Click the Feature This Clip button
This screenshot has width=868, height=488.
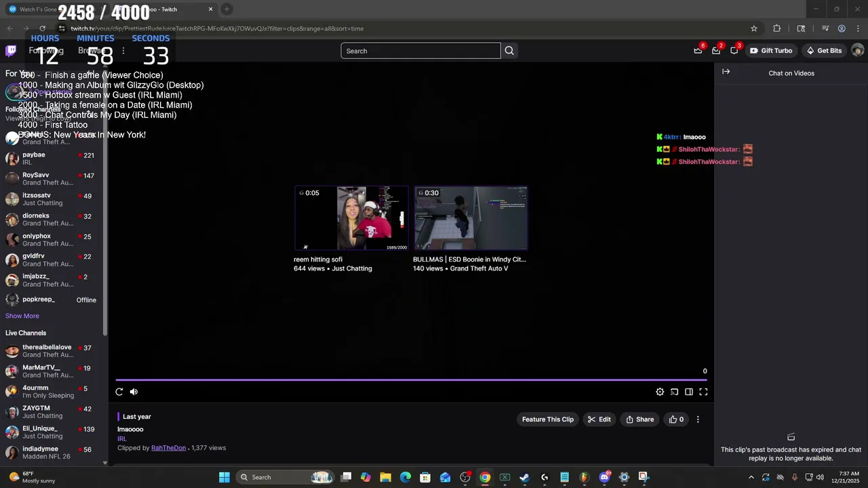[x=548, y=420]
